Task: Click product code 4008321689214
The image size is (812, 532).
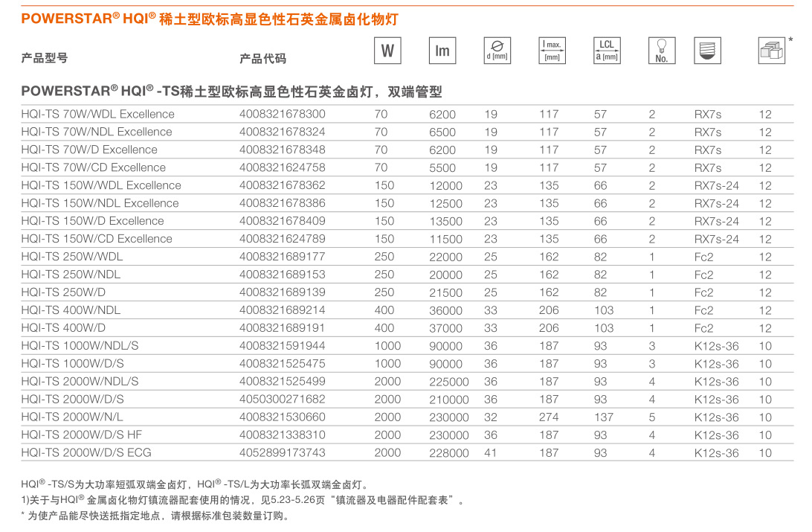Action: [283, 310]
